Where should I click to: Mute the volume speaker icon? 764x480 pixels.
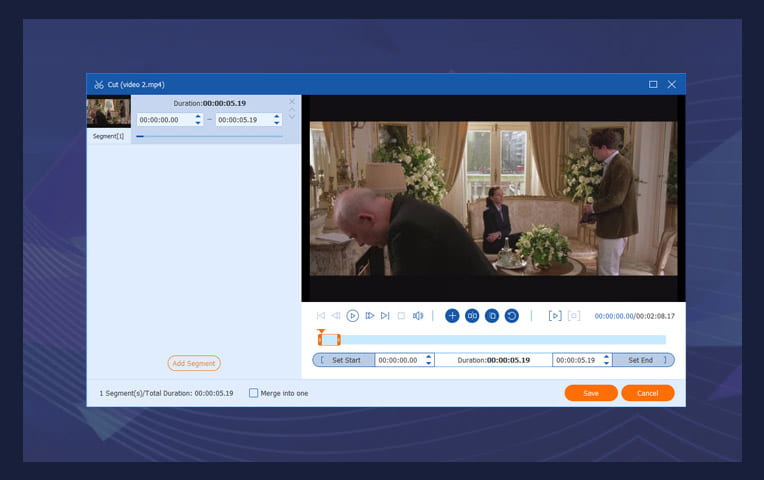tap(418, 316)
